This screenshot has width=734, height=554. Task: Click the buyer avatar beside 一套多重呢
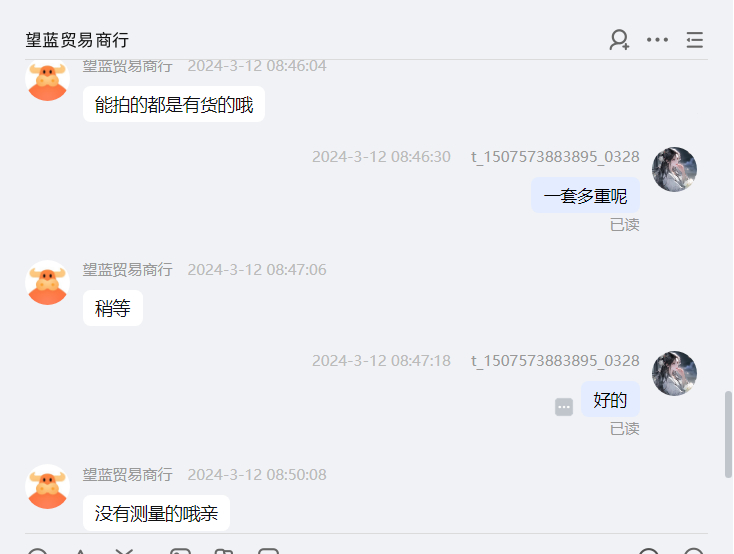coord(674,170)
